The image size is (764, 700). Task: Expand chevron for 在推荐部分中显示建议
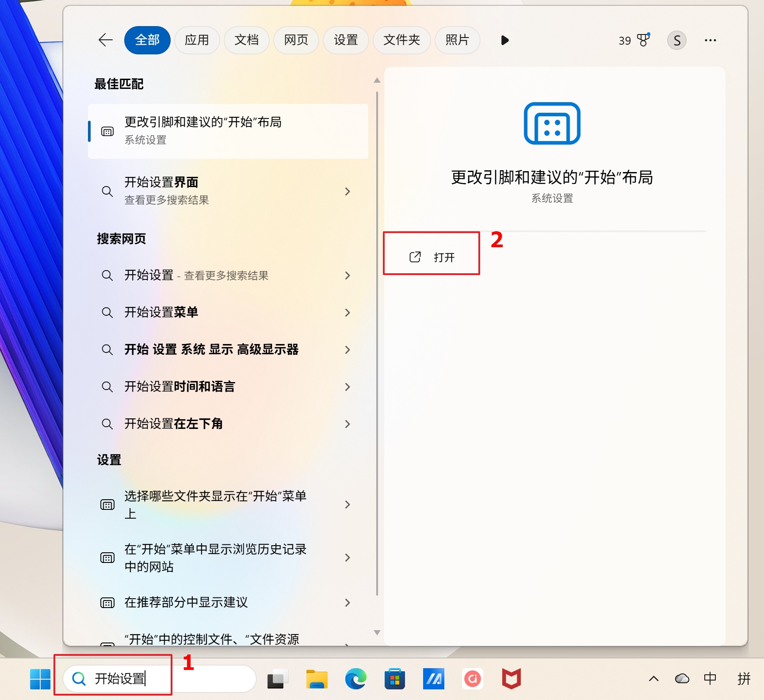pyautogui.click(x=348, y=603)
